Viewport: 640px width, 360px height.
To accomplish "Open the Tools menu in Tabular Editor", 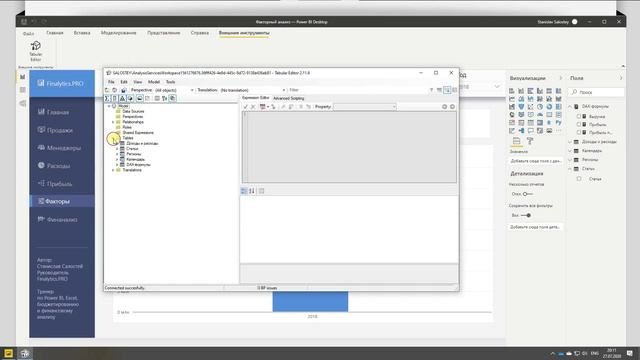I will 170,82.
